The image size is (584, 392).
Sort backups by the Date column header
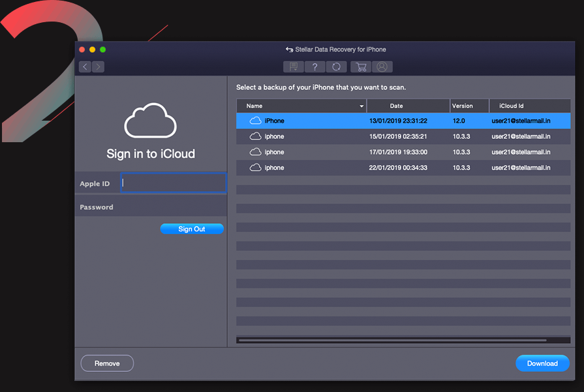[x=396, y=106]
